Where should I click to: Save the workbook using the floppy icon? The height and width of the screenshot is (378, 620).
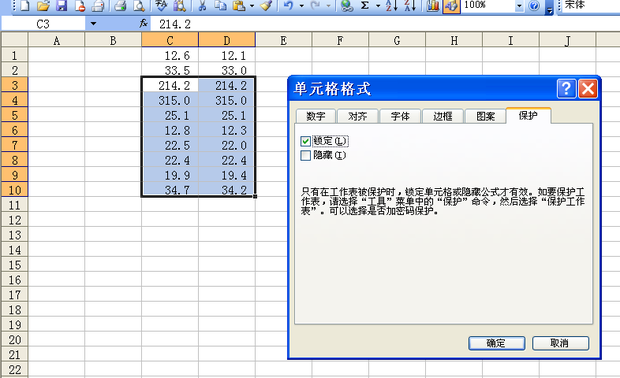point(62,5)
